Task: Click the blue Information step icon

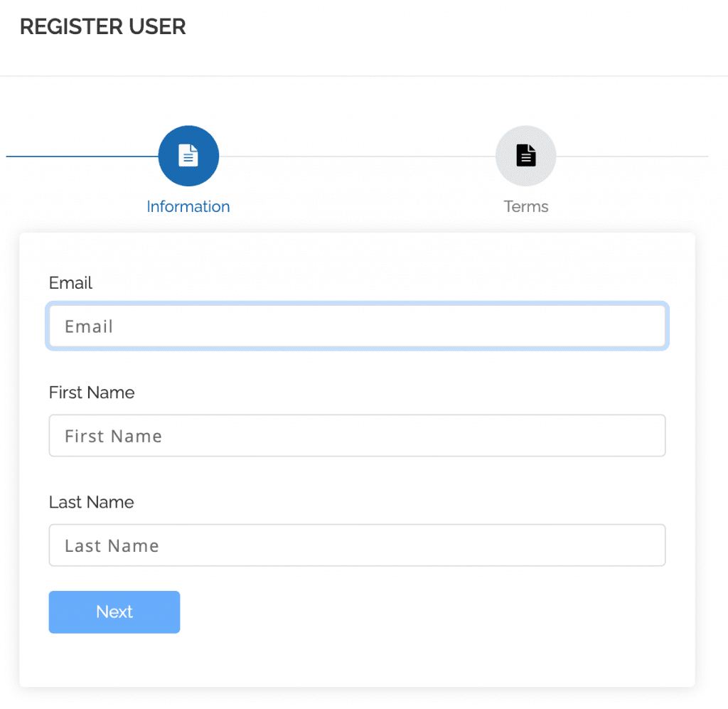Action: (x=188, y=156)
